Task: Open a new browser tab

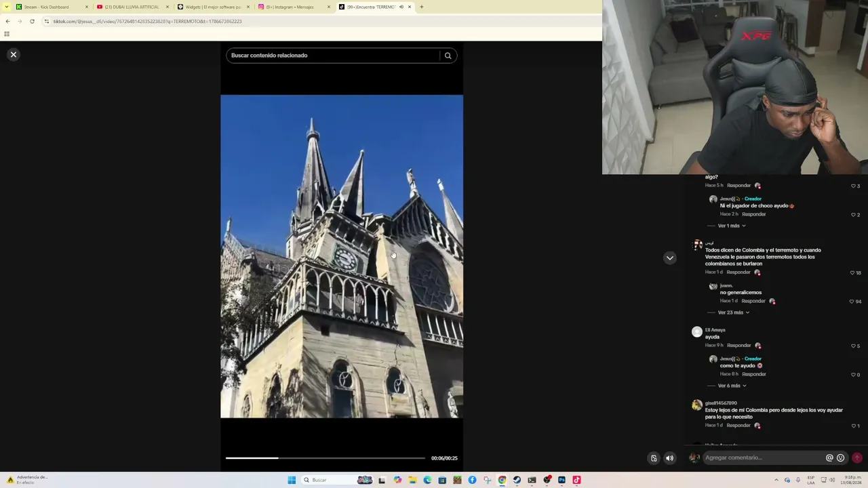Action: tap(421, 7)
